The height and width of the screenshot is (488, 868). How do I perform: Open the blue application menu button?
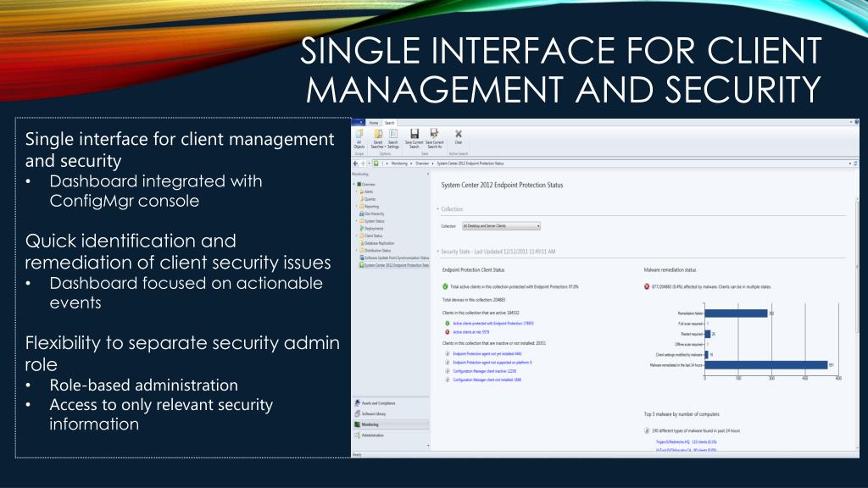point(358,123)
